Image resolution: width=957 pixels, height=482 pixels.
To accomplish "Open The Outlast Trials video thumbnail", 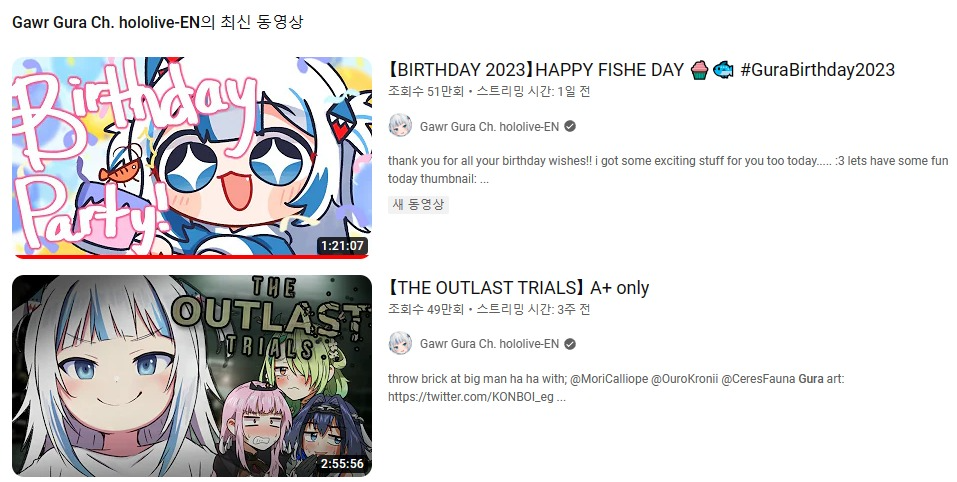I will click(x=192, y=375).
